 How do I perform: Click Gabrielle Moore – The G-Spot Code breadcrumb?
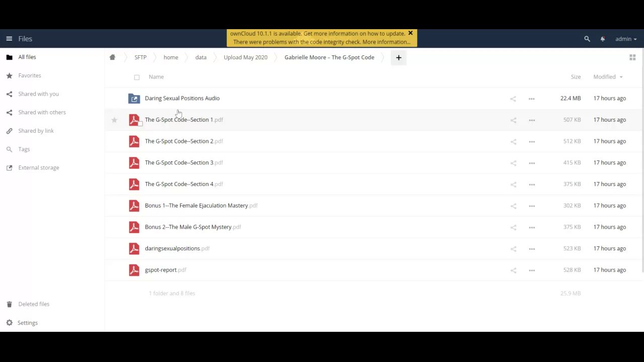pos(329,57)
